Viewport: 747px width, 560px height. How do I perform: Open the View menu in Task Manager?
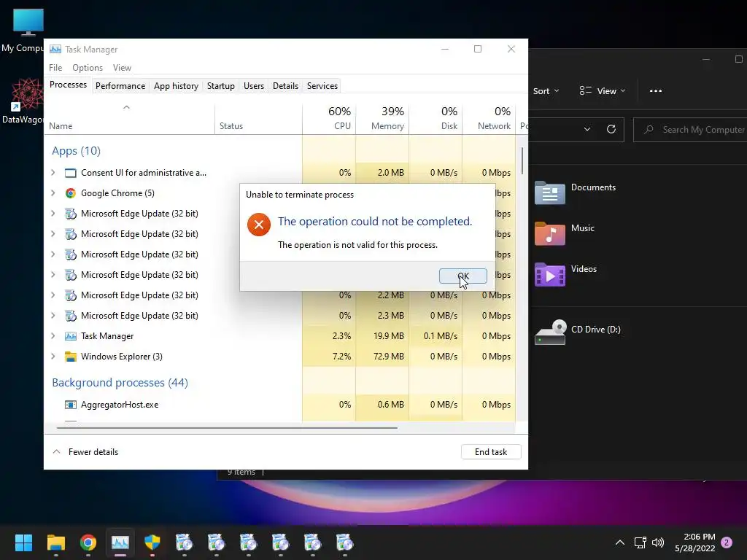point(122,68)
